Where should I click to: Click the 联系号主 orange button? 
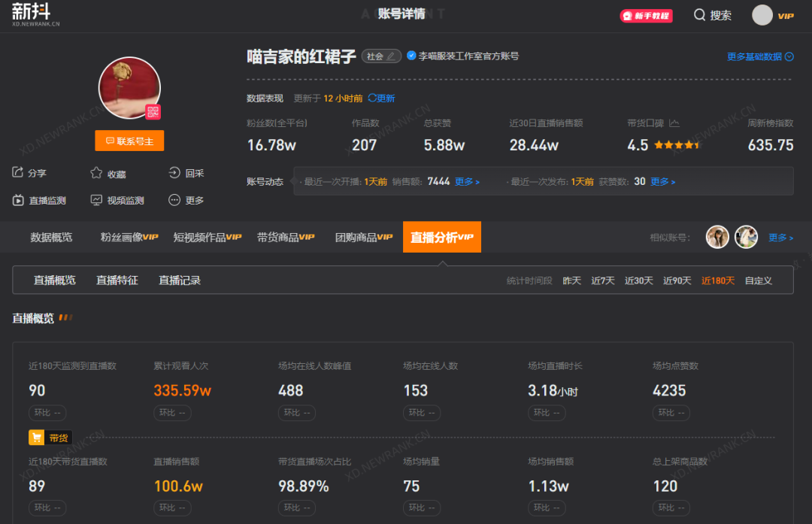point(129,141)
